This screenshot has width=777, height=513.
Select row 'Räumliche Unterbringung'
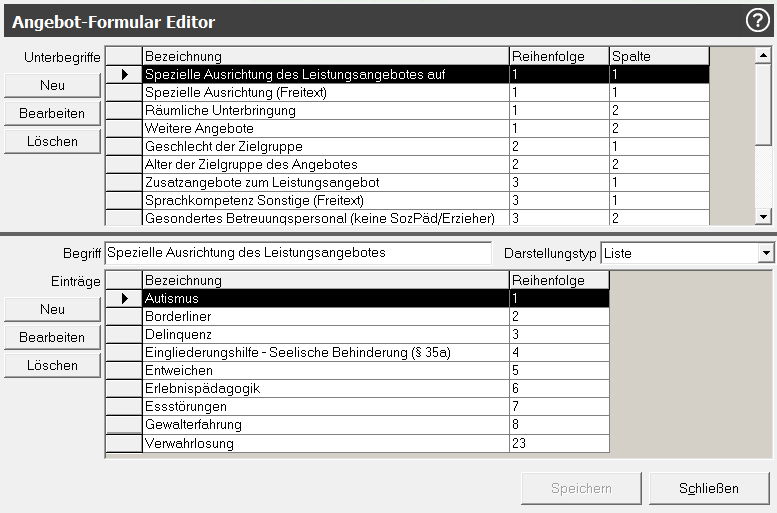(325, 111)
